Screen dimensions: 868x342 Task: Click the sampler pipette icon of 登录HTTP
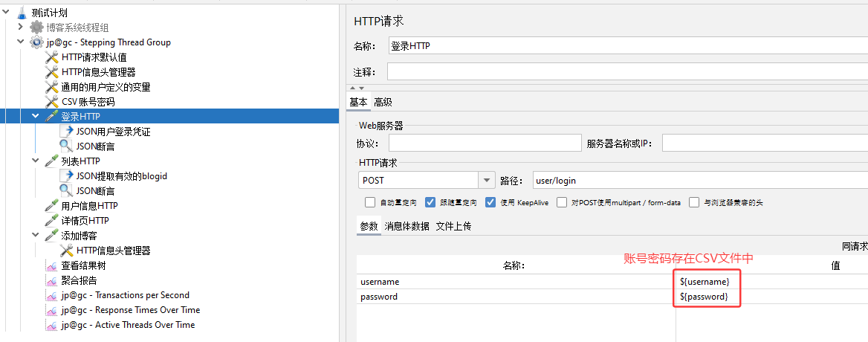(x=51, y=116)
